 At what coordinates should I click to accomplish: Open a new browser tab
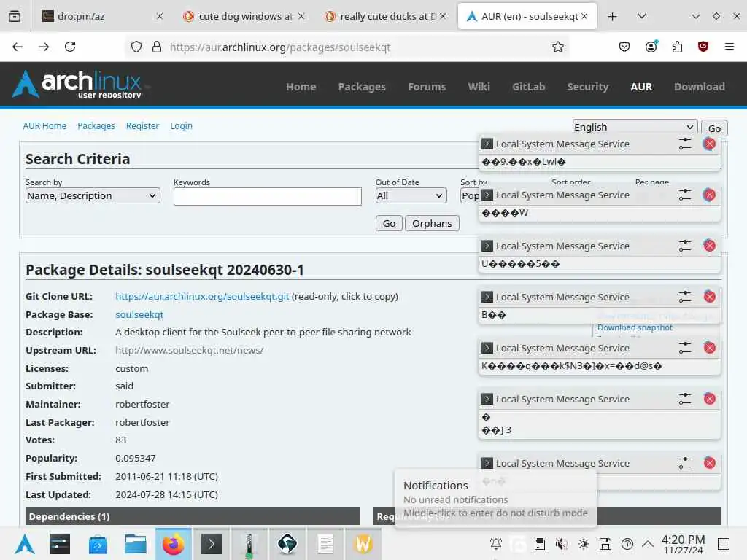point(612,16)
